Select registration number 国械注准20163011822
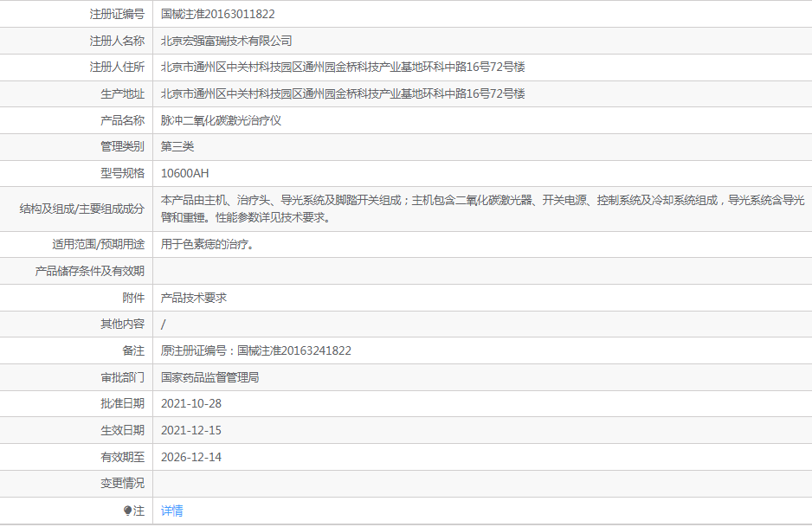The image size is (812, 527). tap(217, 14)
